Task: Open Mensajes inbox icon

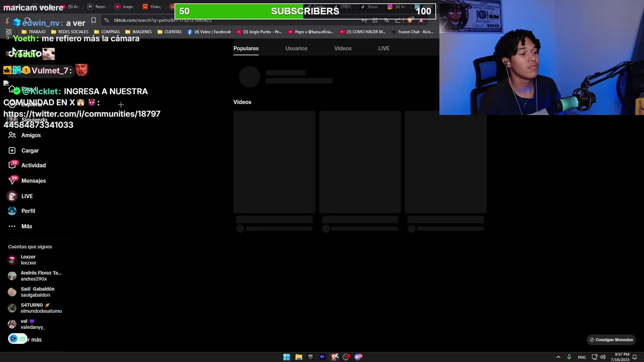Action: [12, 180]
